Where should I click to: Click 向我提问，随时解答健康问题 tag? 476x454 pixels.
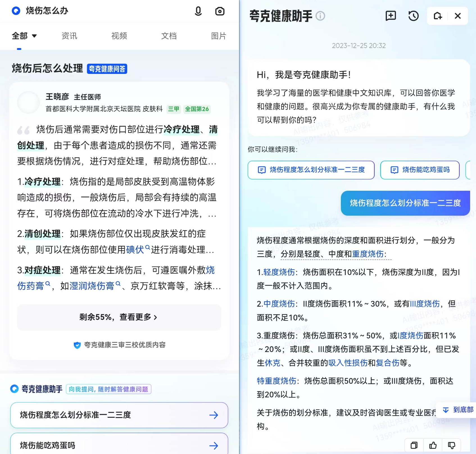(x=108, y=389)
